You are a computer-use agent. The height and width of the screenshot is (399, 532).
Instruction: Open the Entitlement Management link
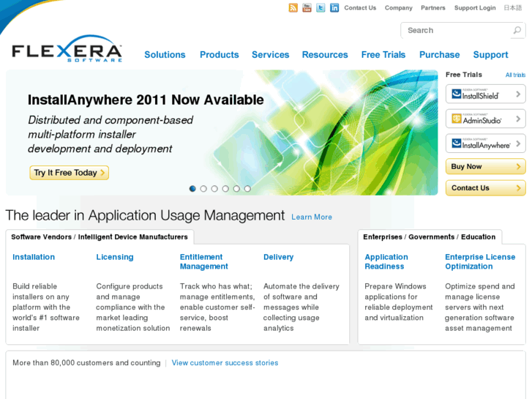click(x=204, y=262)
